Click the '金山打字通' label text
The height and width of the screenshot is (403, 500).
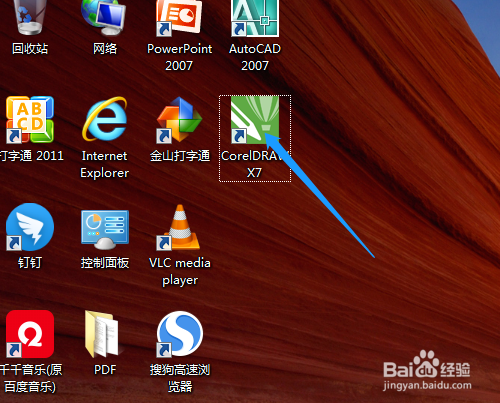tap(180, 156)
